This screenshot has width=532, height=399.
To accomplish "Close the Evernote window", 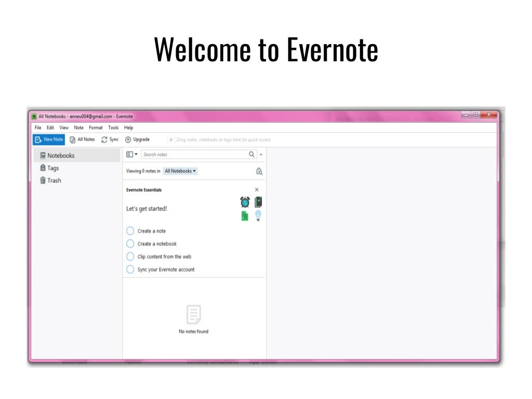I will point(489,115).
